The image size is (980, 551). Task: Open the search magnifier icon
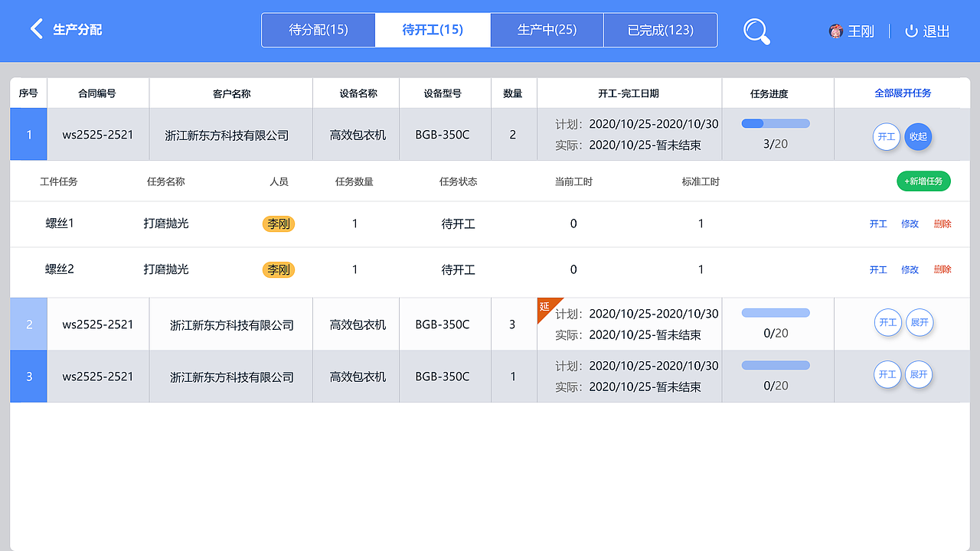756,31
